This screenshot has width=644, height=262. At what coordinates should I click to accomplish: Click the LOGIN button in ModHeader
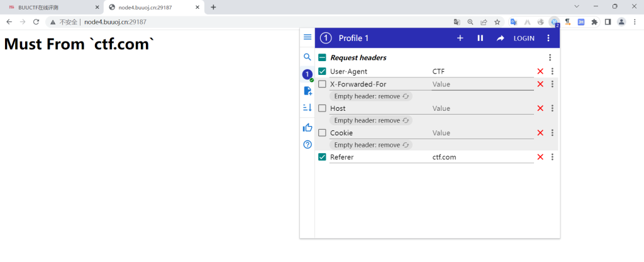point(524,38)
